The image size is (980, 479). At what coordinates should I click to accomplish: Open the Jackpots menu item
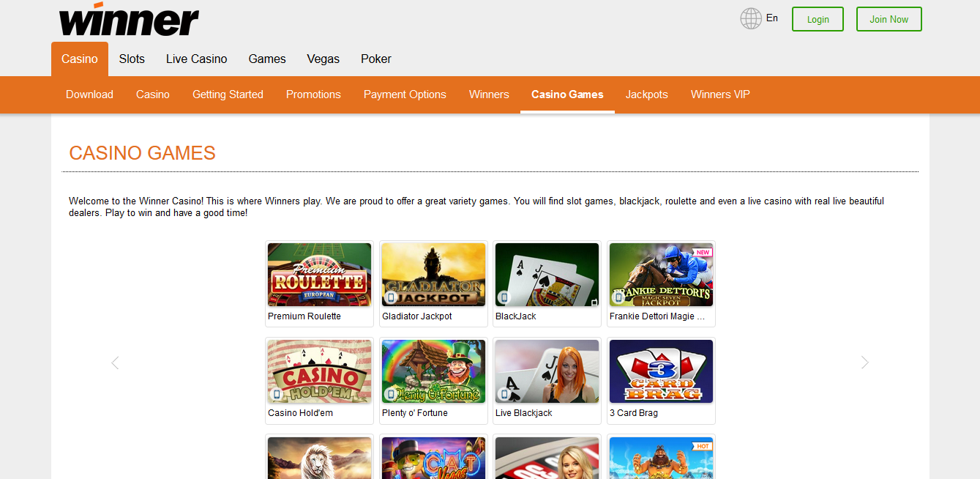(x=647, y=94)
